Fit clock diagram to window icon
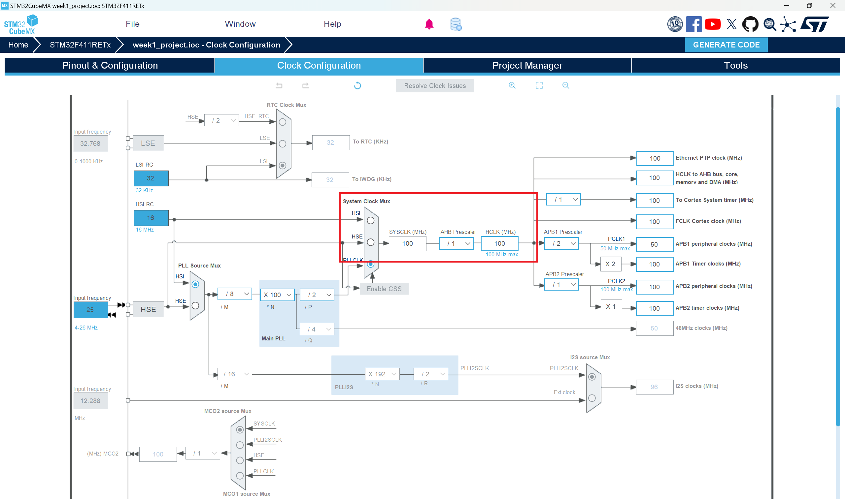This screenshot has width=845, height=504. (539, 85)
